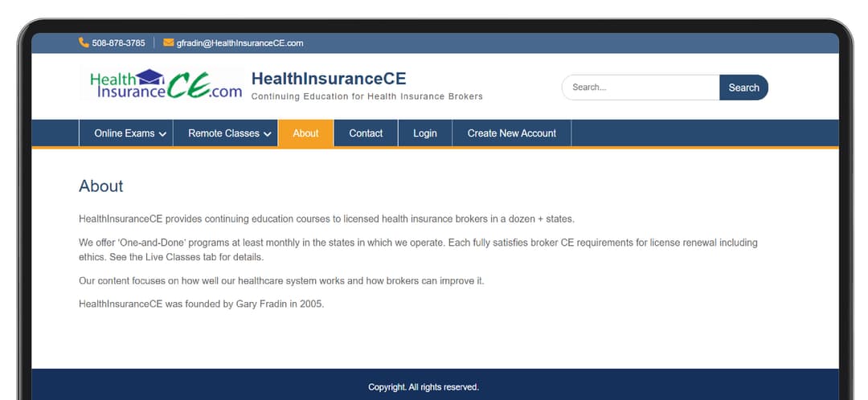Click the orange envelope email icon

click(x=168, y=43)
